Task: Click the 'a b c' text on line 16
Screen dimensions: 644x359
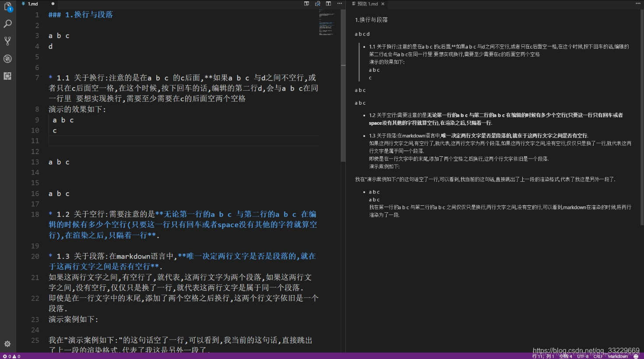Action: pyautogui.click(x=59, y=194)
